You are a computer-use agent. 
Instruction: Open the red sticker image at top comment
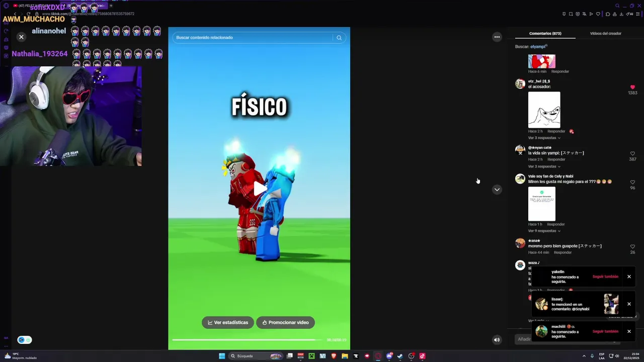542,61
